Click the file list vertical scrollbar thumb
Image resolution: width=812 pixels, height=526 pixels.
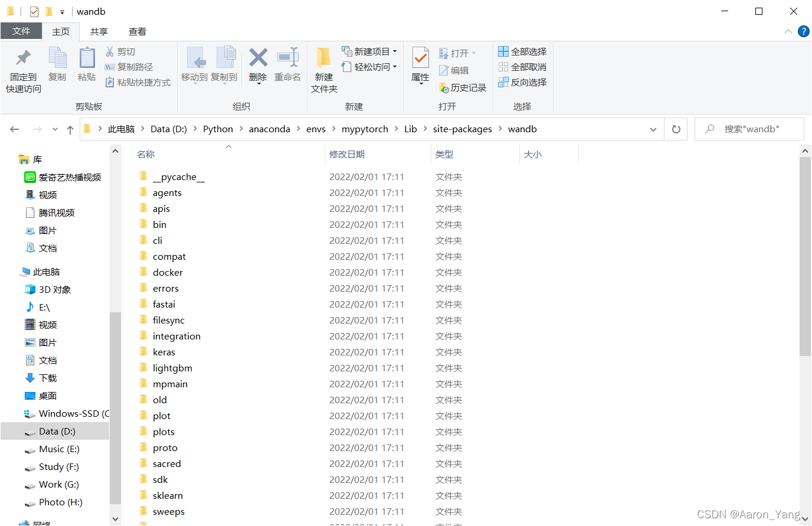tap(806, 256)
